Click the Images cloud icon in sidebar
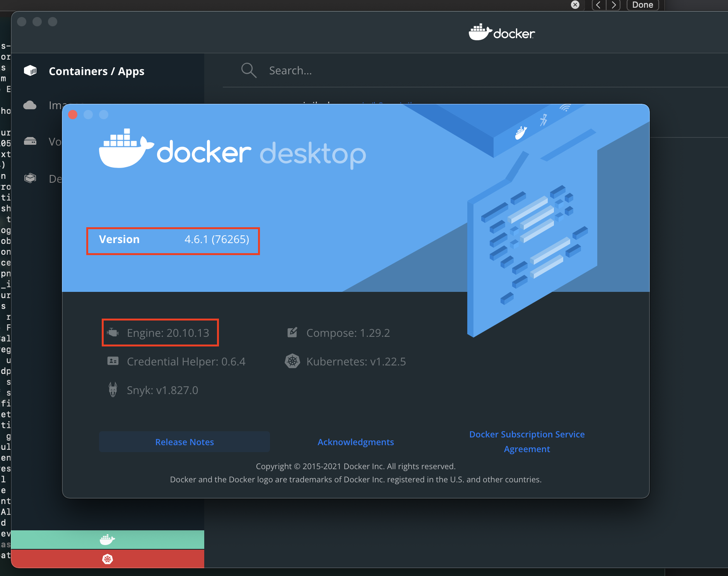 pos(30,105)
